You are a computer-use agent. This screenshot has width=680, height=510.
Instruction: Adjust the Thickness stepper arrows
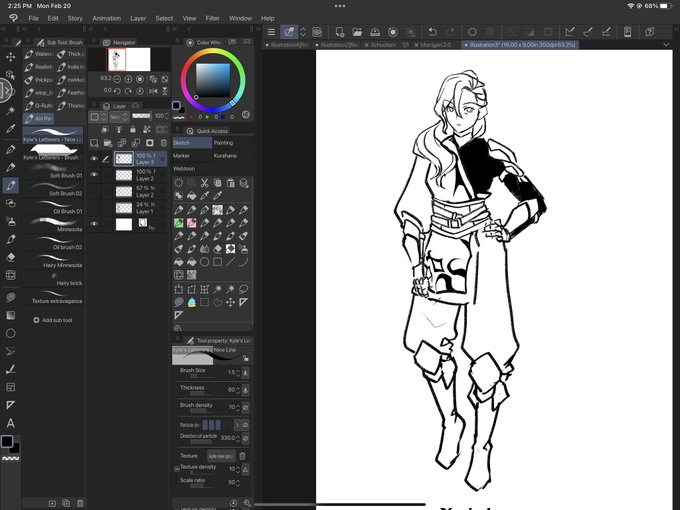(238, 389)
